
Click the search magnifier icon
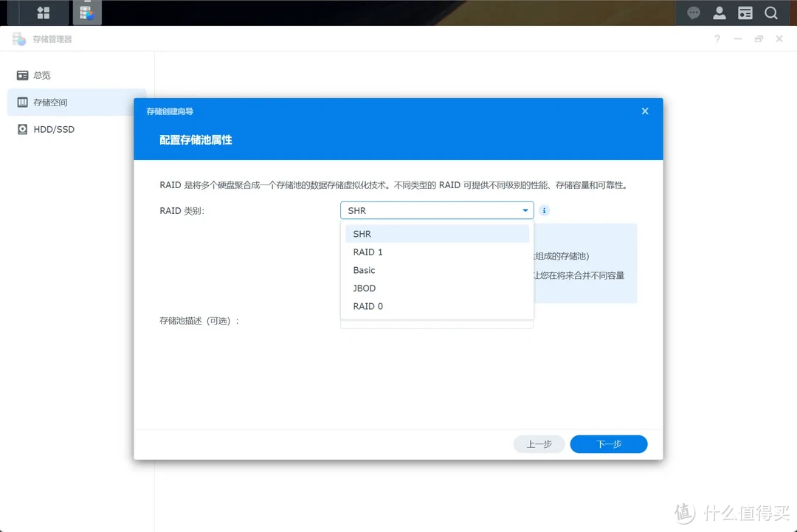click(772, 13)
